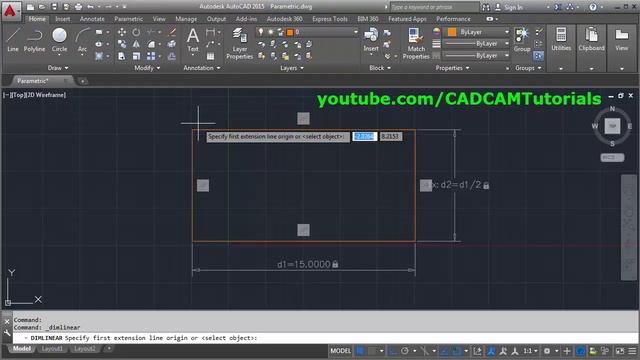
Task: Click the Copy tool in Modify panel
Action: click(122, 44)
